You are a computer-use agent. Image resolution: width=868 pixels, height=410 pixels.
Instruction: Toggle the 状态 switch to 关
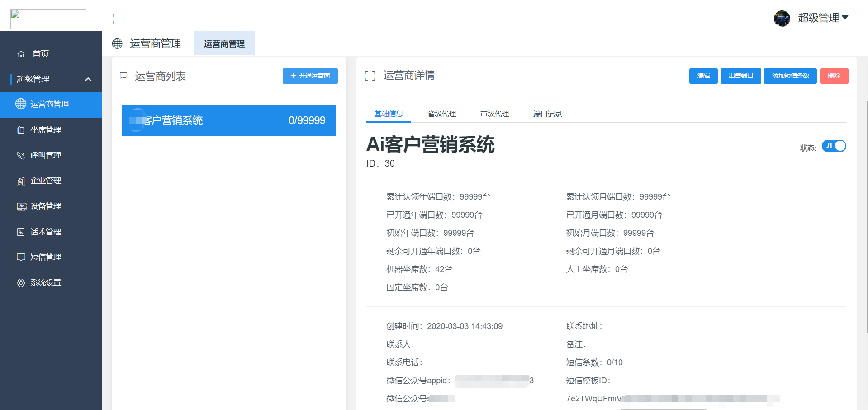pyautogui.click(x=834, y=146)
